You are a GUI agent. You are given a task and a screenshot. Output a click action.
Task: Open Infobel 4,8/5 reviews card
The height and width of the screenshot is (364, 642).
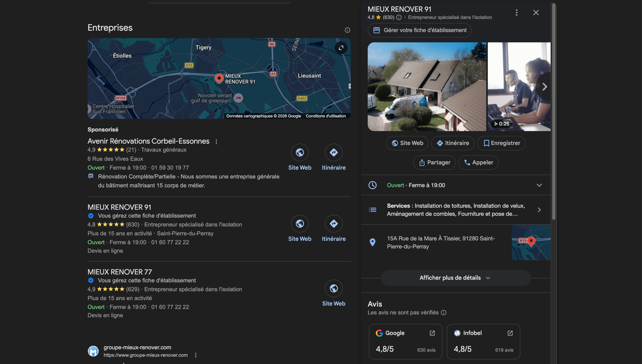483,341
